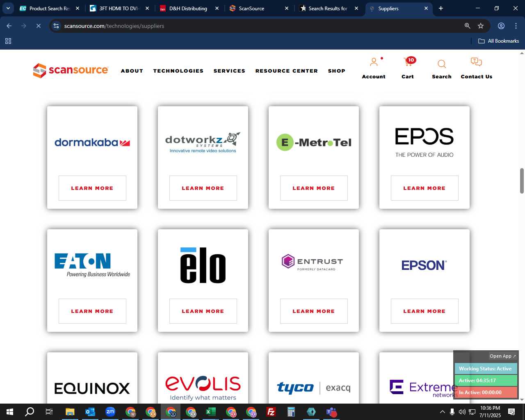Open the apps grid in bookmarks bar
This screenshot has width=525, height=420.
[8, 41]
